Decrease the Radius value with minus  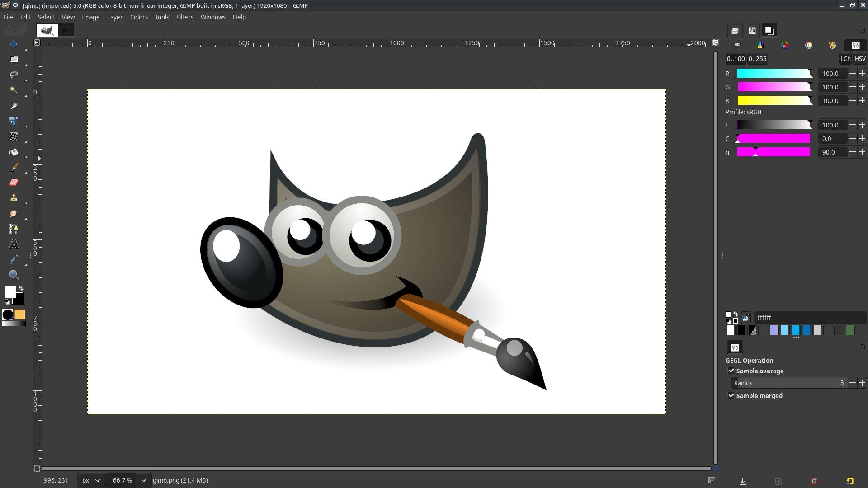point(852,383)
